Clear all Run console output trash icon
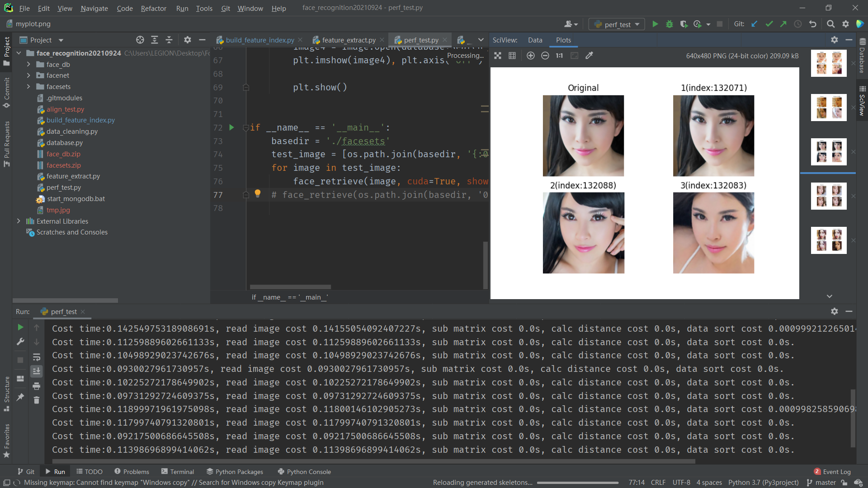This screenshot has width=868, height=488. point(37,400)
